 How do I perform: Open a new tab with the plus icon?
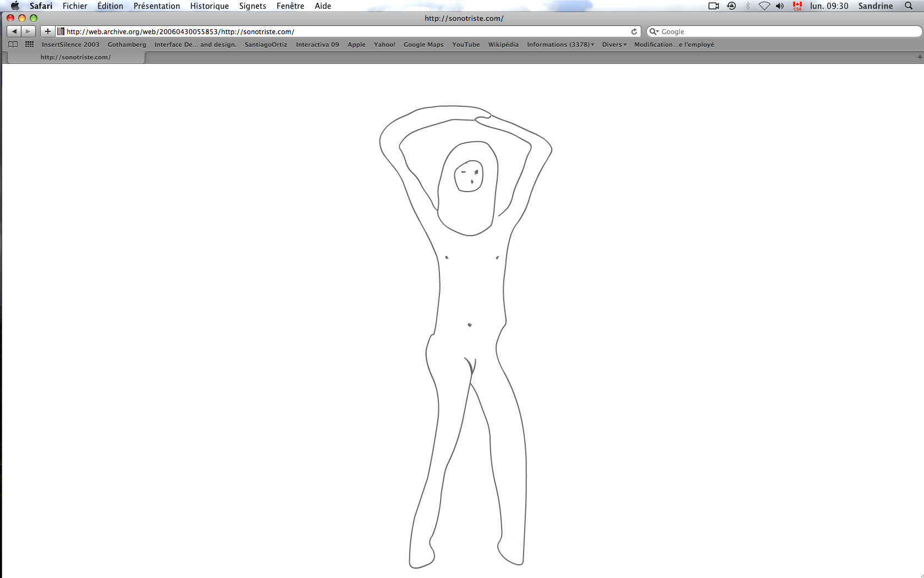920,57
